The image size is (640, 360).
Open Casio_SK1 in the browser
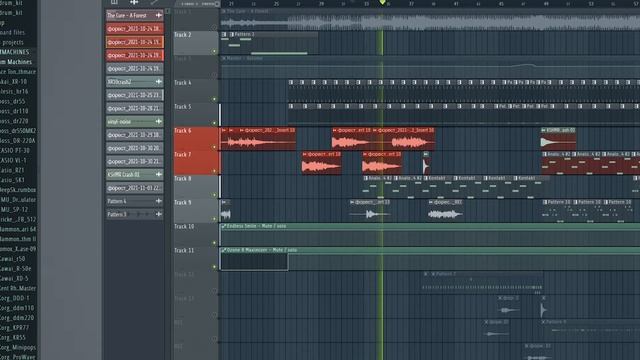[x=12, y=180]
